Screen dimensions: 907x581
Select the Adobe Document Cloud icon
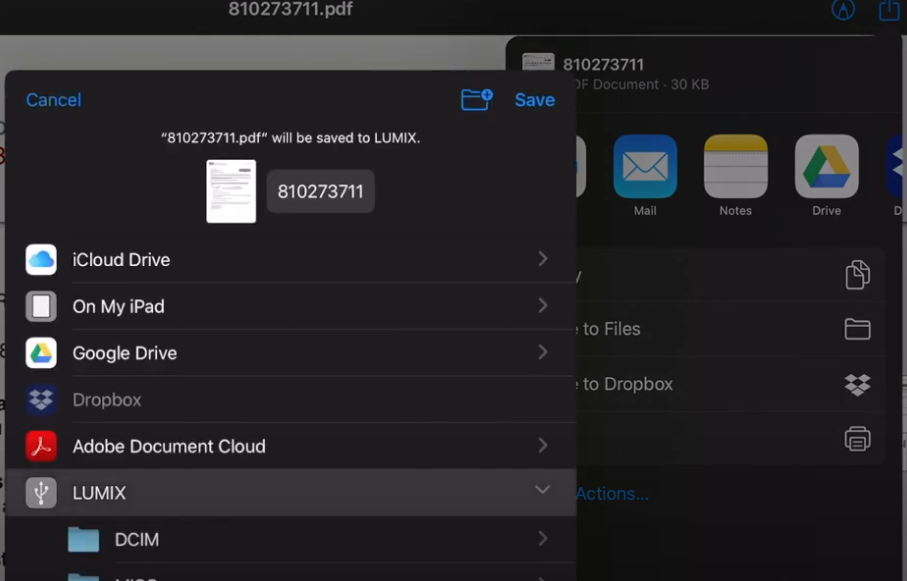click(x=41, y=446)
